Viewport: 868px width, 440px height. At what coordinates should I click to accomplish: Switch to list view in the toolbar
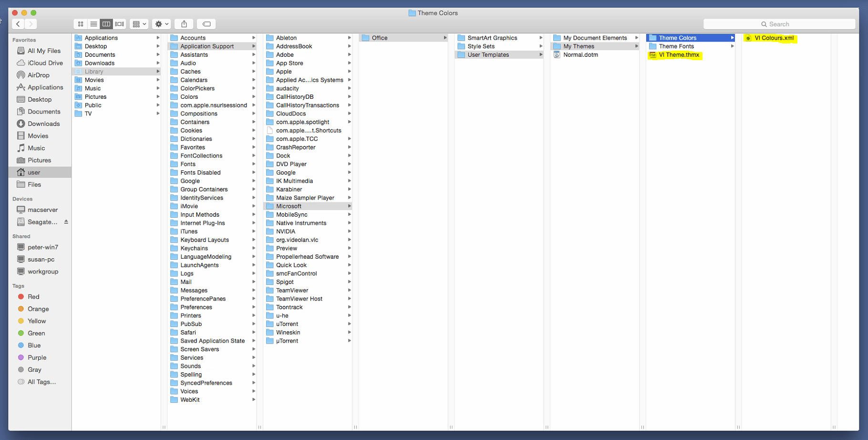93,23
